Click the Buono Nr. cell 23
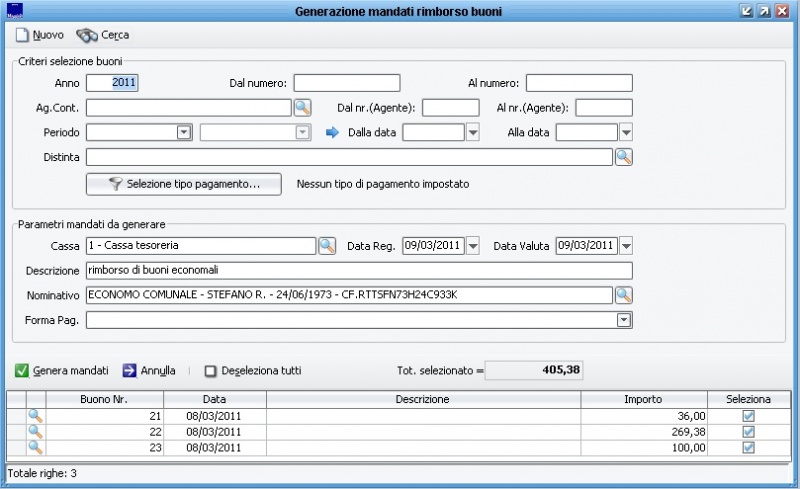This screenshot has height=489, width=800. 105,448
